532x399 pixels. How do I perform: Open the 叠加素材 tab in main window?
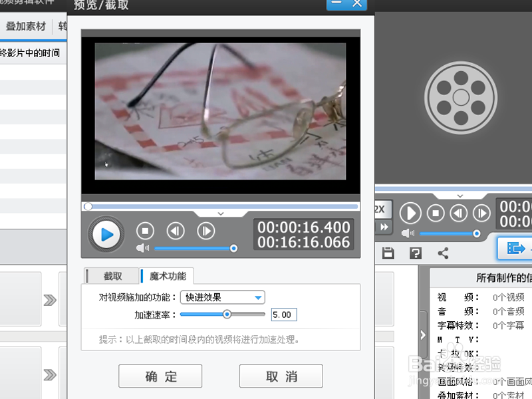tap(26, 26)
